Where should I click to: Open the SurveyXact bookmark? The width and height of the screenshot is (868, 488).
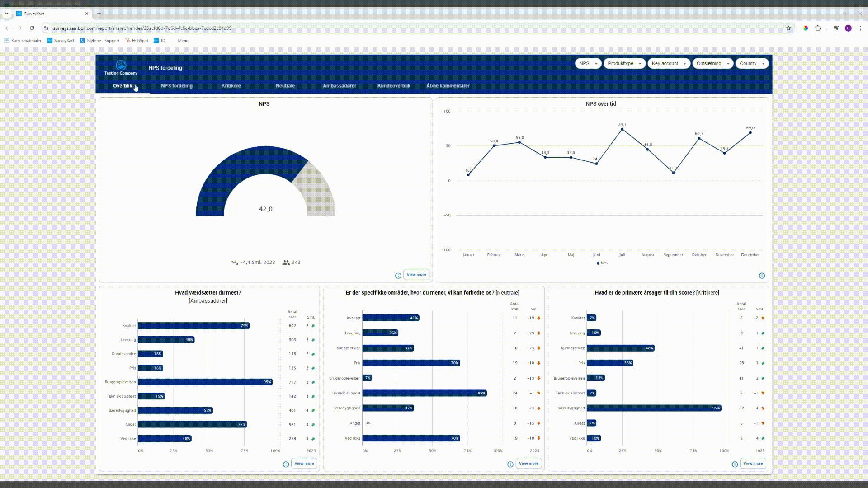61,41
